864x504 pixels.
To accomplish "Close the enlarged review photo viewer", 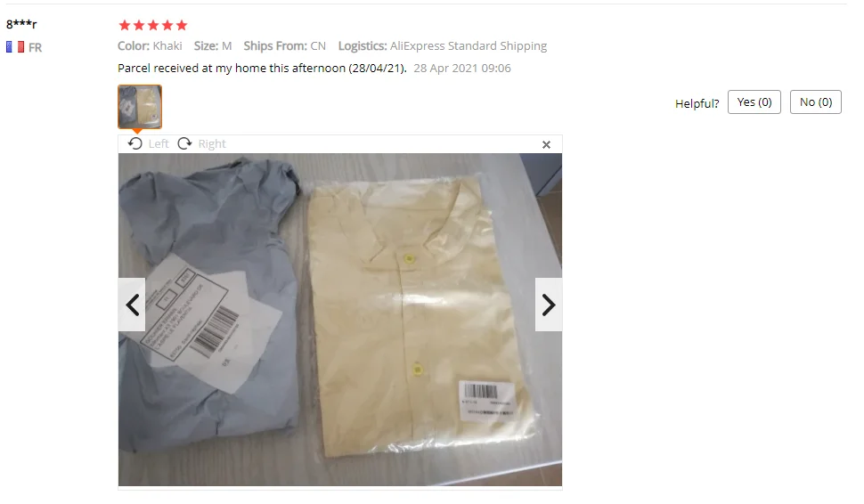I will pyautogui.click(x=546, y=144).
